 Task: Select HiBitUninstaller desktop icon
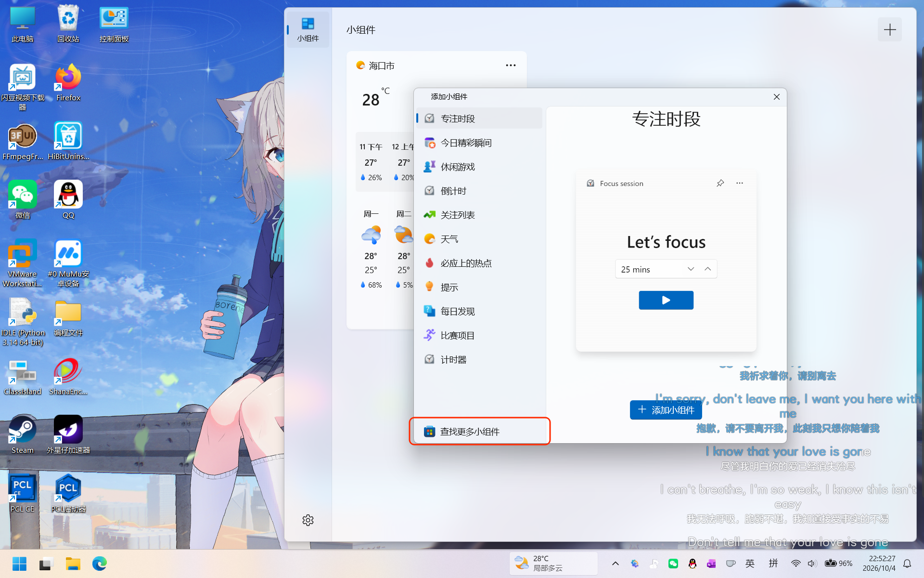point(68,141)
